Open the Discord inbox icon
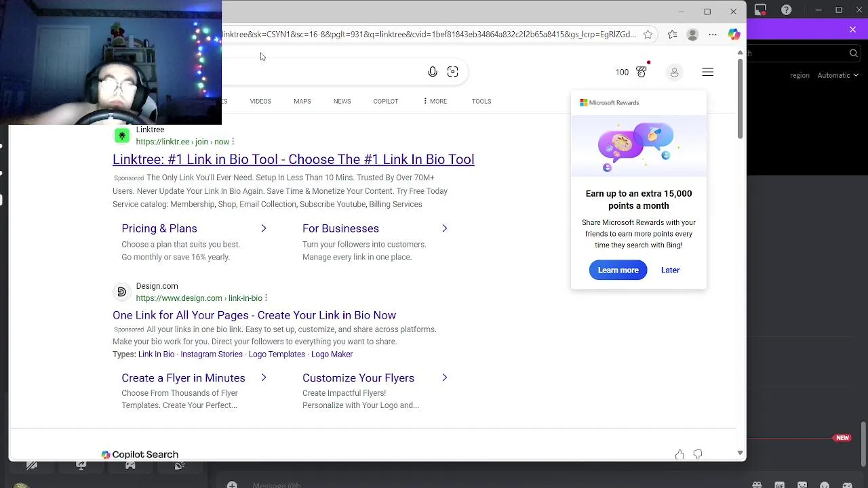The image size is (868, 488). (x=761, y=9)
